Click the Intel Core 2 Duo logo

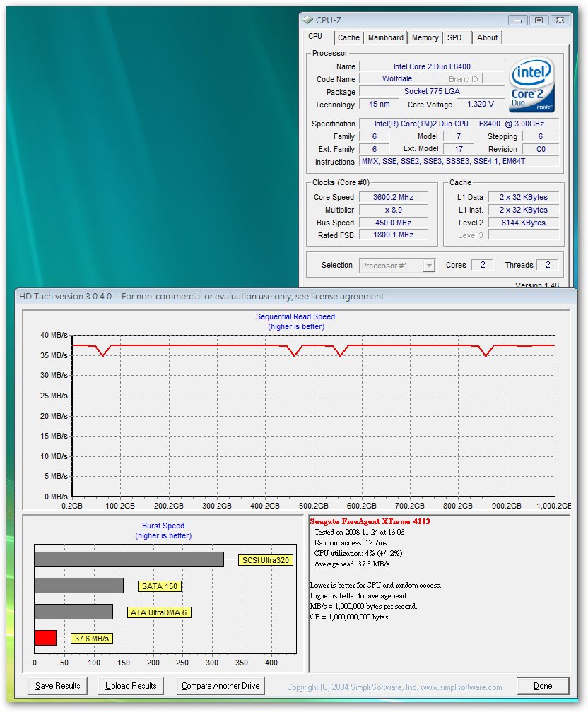pos(531,85)
